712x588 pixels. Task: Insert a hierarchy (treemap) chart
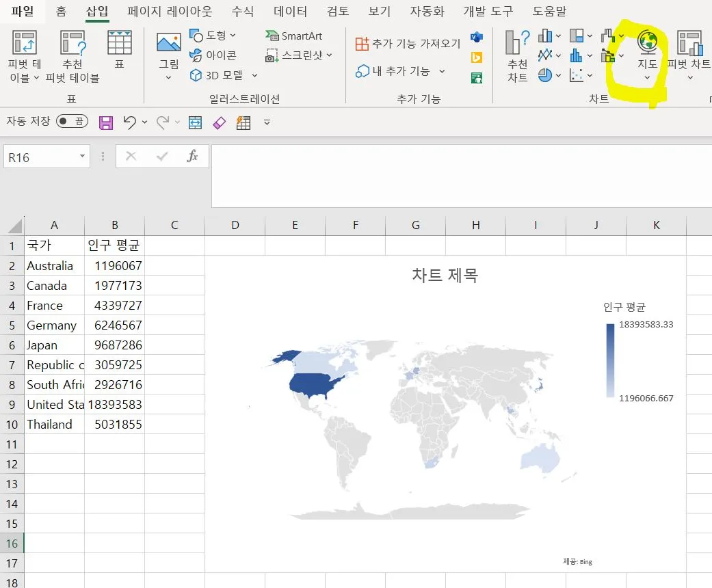[x=576, y=36]
